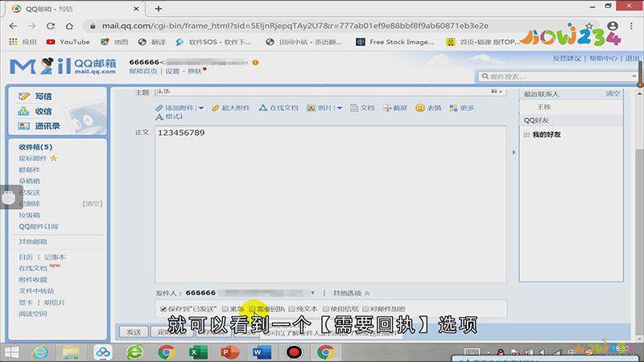Open the 照片 dropdown arrow
The height and width of the screenshot is (362, 644).
coord(340,109)
